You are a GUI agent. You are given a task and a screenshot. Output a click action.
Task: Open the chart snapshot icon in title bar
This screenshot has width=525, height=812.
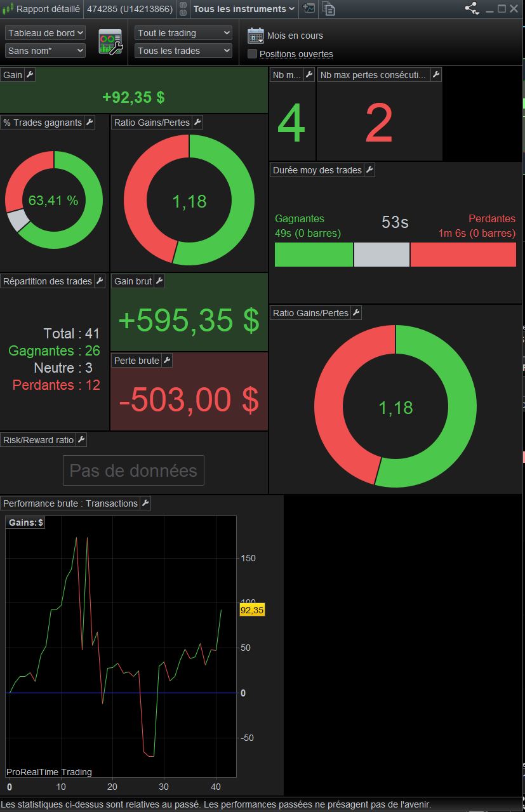(309, 9)
